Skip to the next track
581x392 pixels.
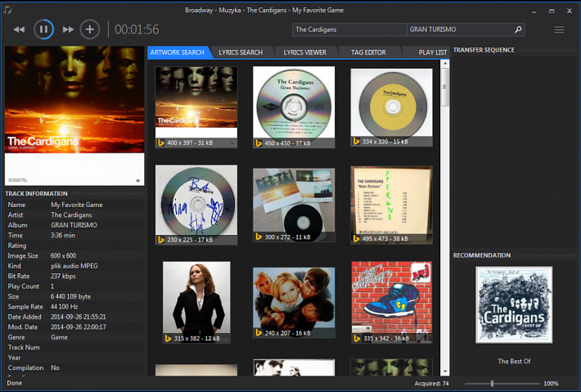68,29
